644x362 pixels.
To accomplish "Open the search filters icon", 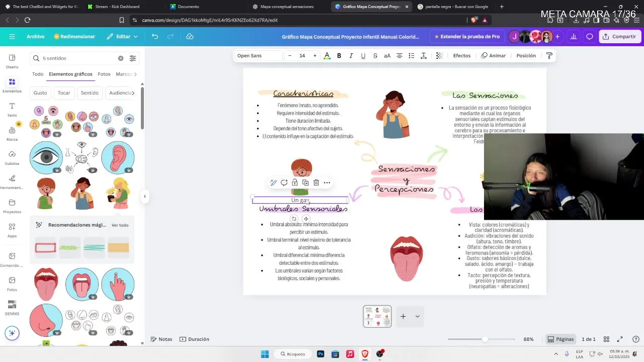I will point(133,58).
